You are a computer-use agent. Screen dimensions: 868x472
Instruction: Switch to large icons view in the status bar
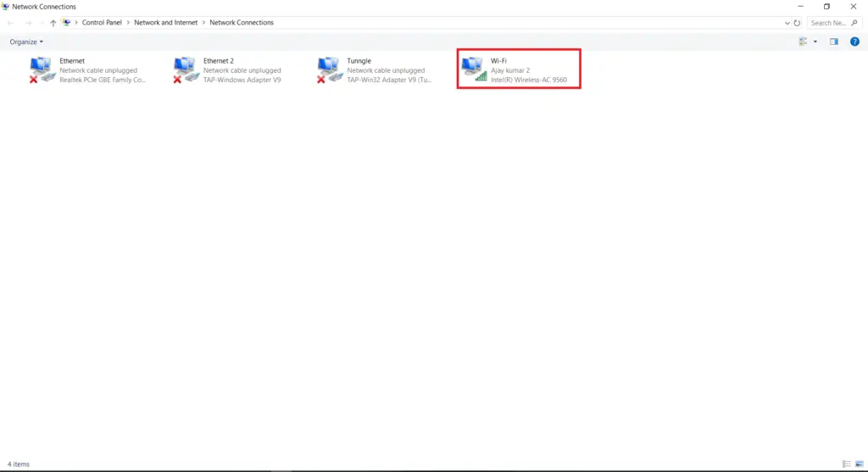[860, 464]
